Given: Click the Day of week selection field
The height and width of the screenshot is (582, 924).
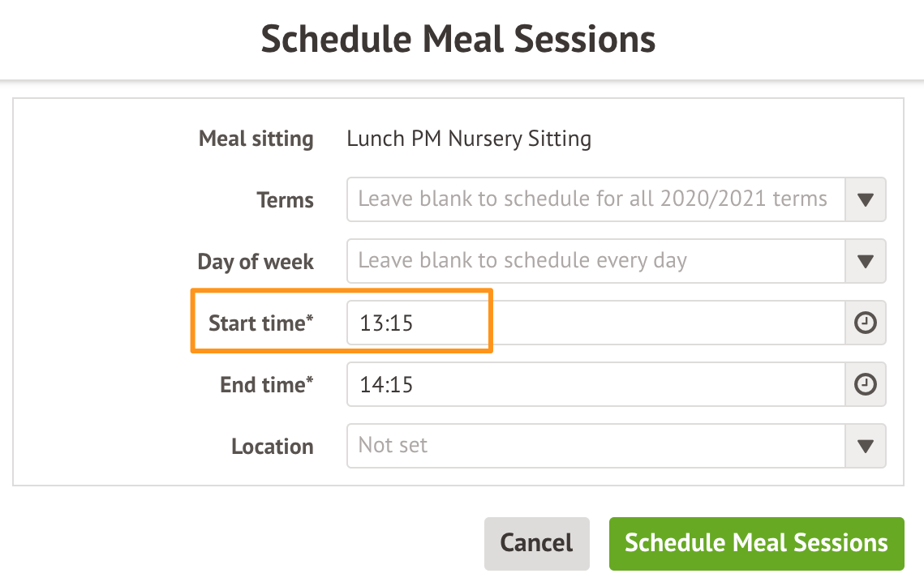Looking at the screenshot, I should coord(595,262).
